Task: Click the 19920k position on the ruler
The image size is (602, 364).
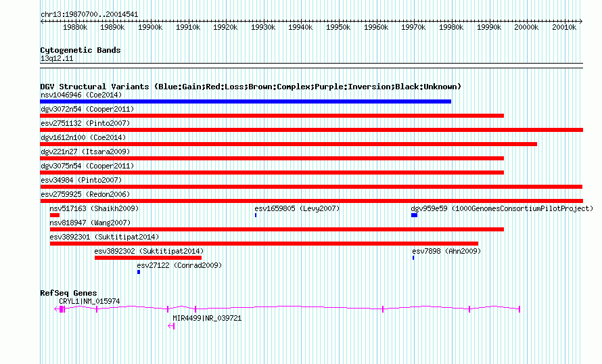Action: 225,27
